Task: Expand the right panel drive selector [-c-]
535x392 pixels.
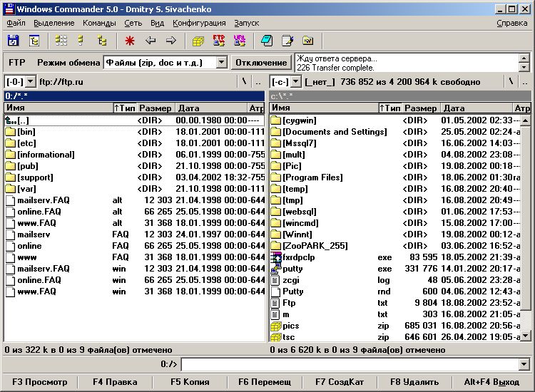Action: [x=296, y=82]
